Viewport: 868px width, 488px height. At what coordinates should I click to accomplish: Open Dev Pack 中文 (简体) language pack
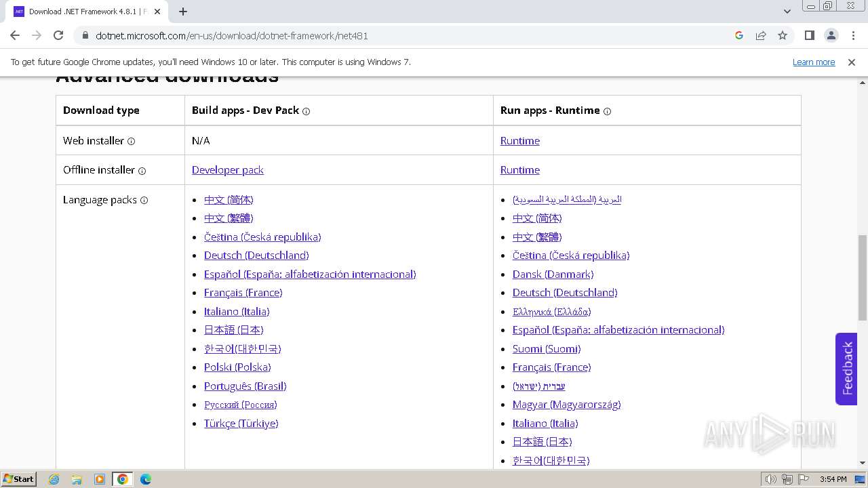pyautogui.click(x=229, y=199)
